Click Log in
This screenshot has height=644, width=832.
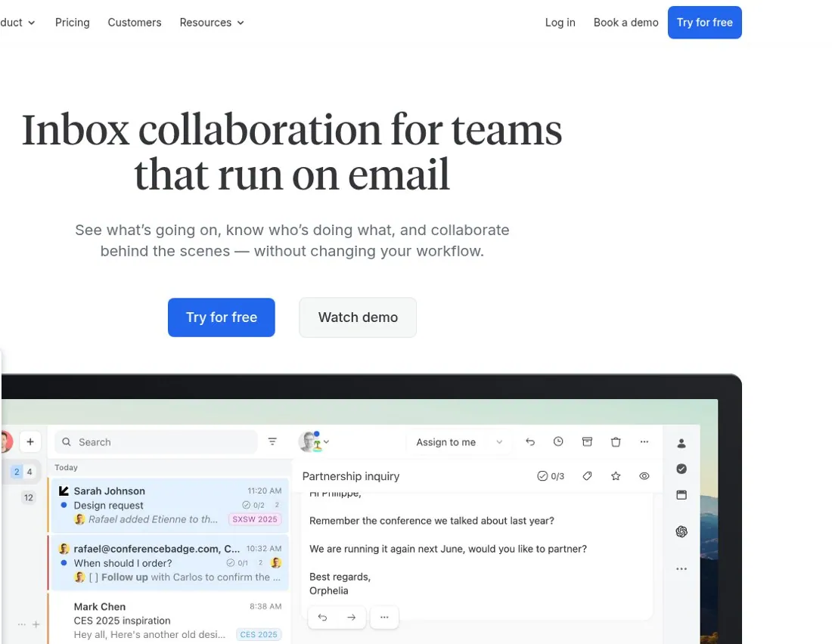[x=560, y=22]
